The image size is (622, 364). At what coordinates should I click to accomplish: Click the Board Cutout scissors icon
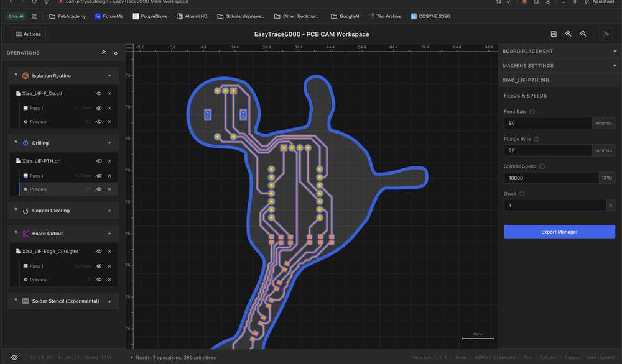coord(26,234)
